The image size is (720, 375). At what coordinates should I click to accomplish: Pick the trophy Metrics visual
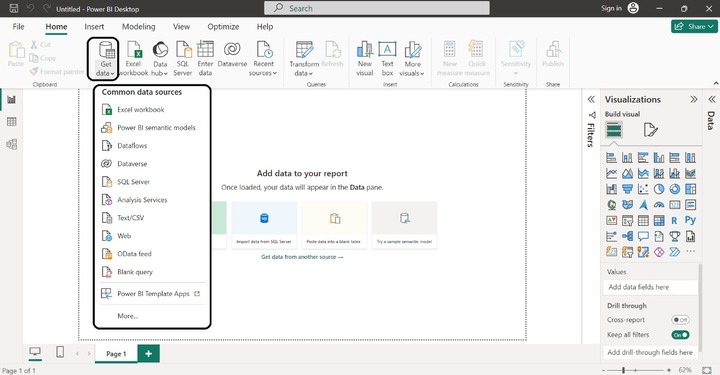point(675,236)
